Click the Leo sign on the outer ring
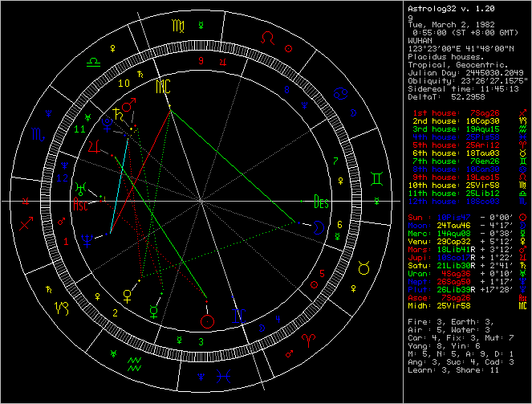532x404 pixels. (274, 37)
